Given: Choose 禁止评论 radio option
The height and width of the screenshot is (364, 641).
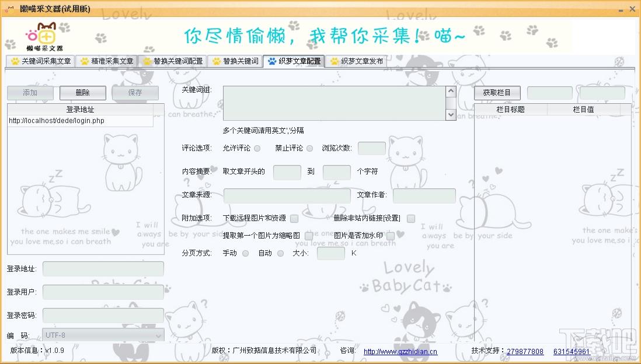Looking at the screenshot, I should [x=310, y=148].
